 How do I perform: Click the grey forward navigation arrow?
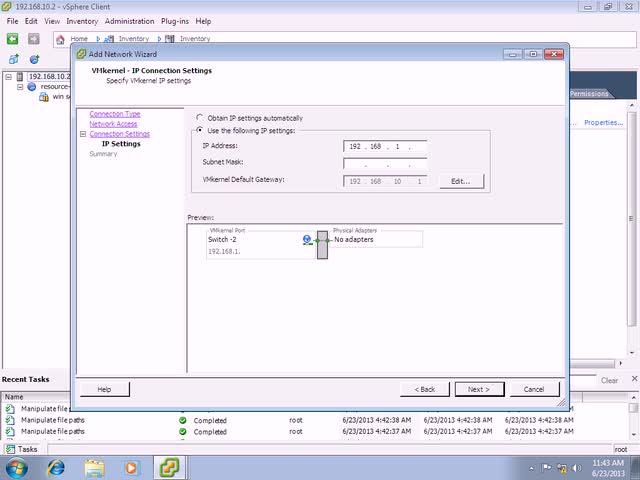[x=33, y=39]
